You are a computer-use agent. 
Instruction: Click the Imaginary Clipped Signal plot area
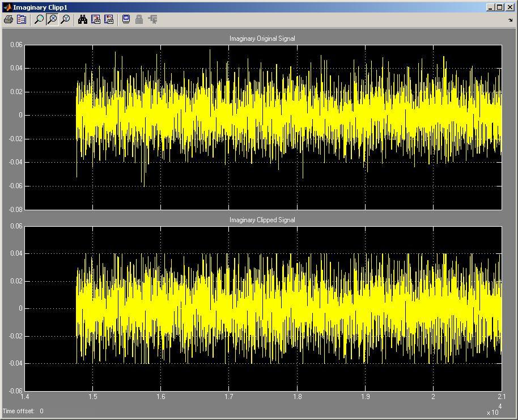(x=264, y=309)
